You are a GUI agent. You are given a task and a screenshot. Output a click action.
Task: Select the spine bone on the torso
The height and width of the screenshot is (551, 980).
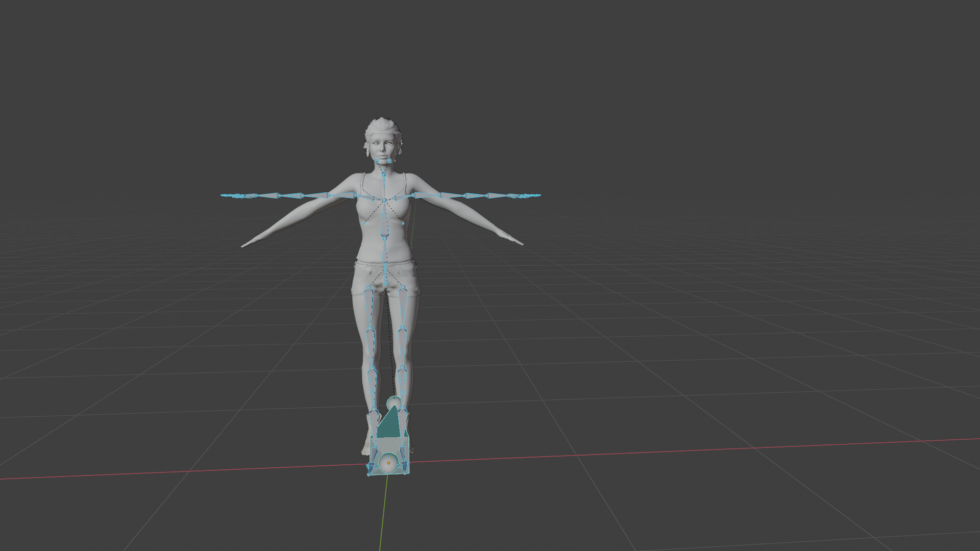384,219
